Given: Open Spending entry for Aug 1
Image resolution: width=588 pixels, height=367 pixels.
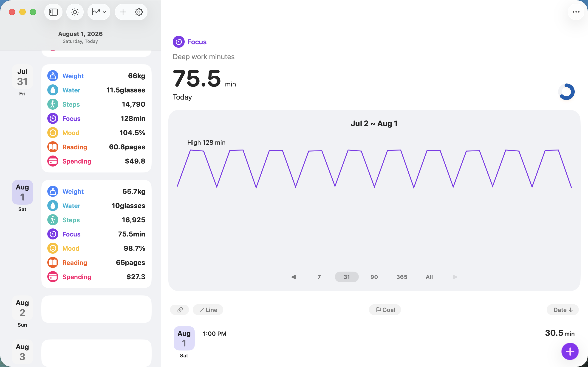Looking at the screenshot, I should 96,277.
